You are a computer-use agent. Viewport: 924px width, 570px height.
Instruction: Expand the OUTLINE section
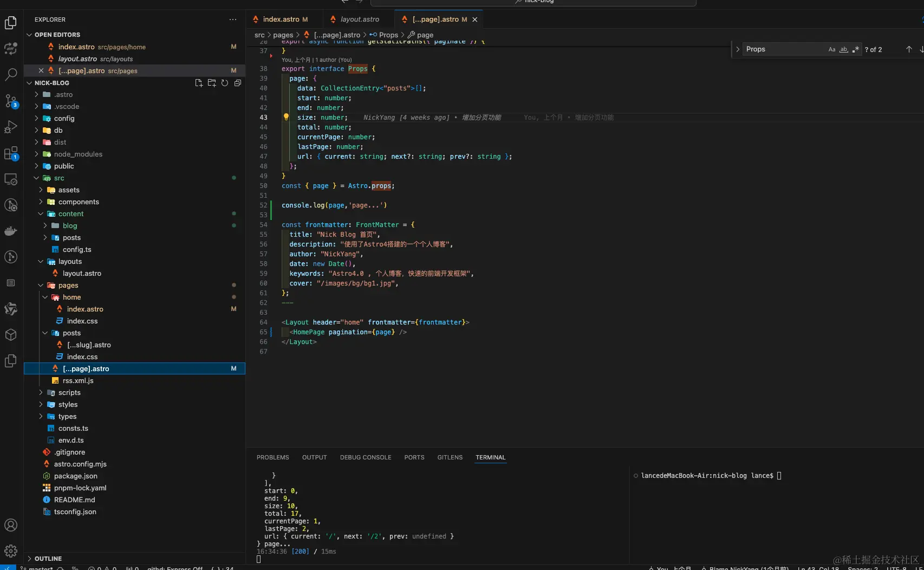(48, 559)
